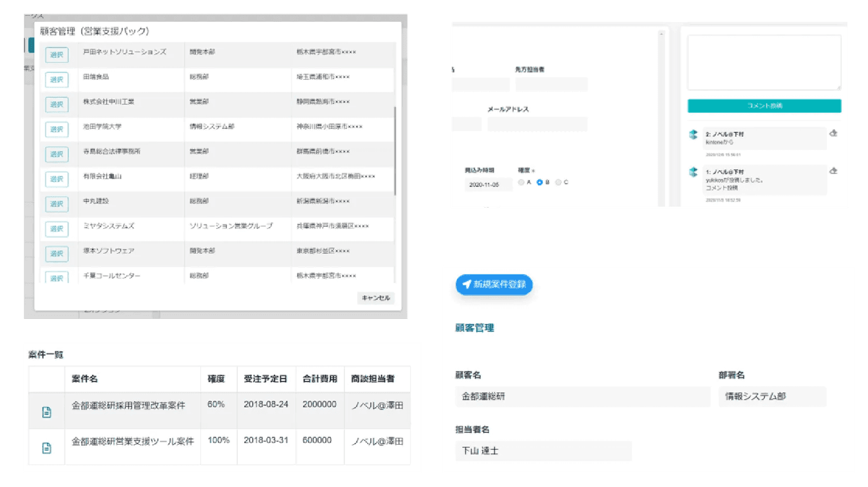Image resolution: width=868 pixels, height=487 pixels.
Task: Click 選択 for ミヤタシステムズ
Action: coord(56,229)
